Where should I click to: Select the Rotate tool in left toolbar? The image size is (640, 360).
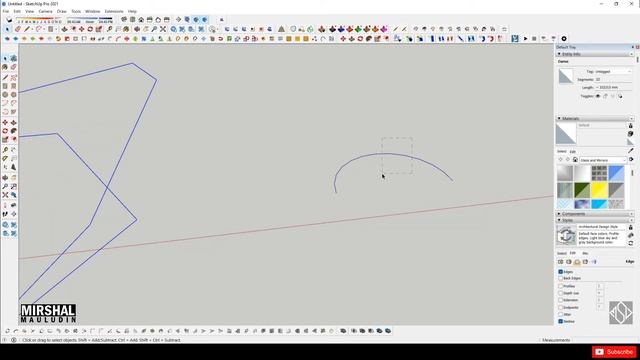5,131
